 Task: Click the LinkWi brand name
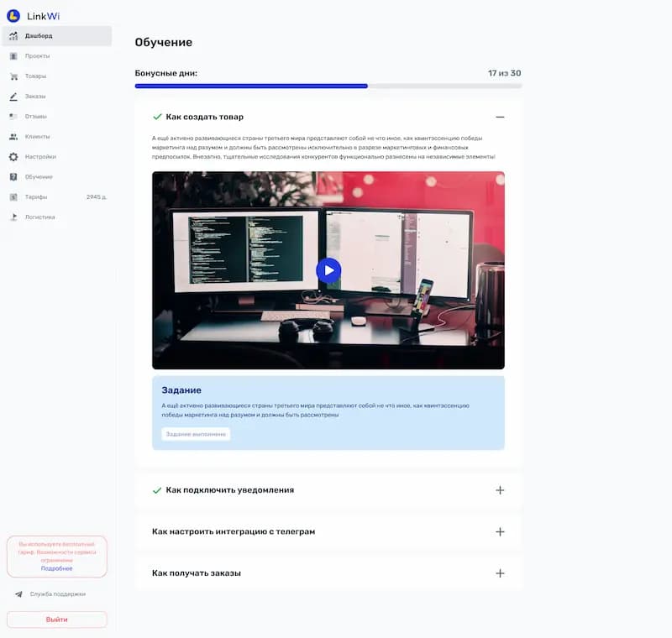44,16
